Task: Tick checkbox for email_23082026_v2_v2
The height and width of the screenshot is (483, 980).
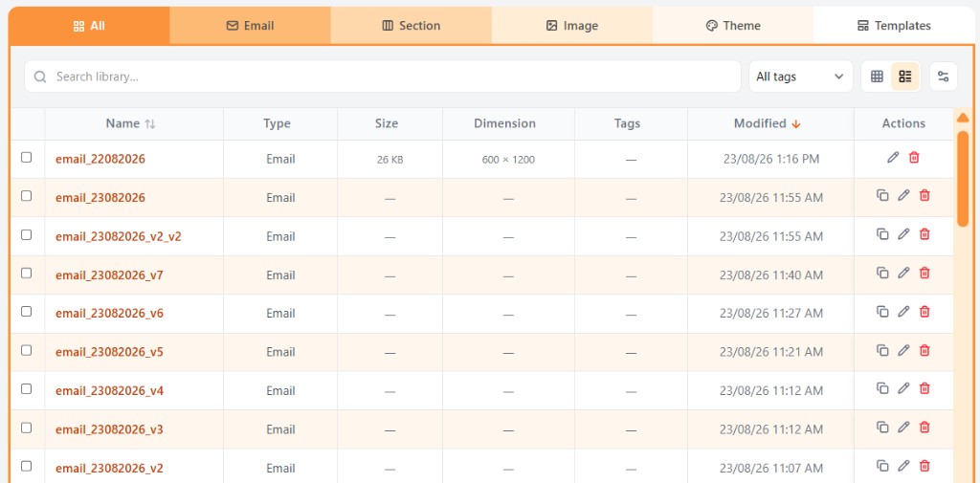Action: 26,235
